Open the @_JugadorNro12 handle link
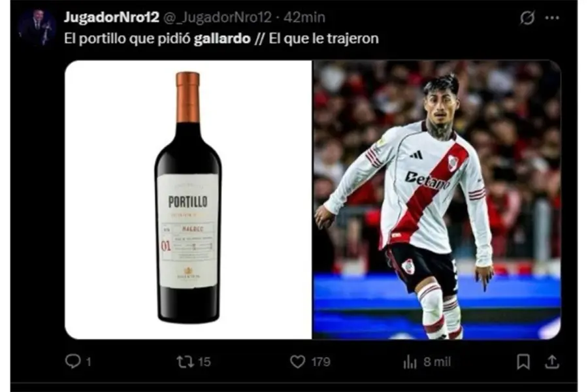This screenshot has width=588, height=392. point(218,17)
